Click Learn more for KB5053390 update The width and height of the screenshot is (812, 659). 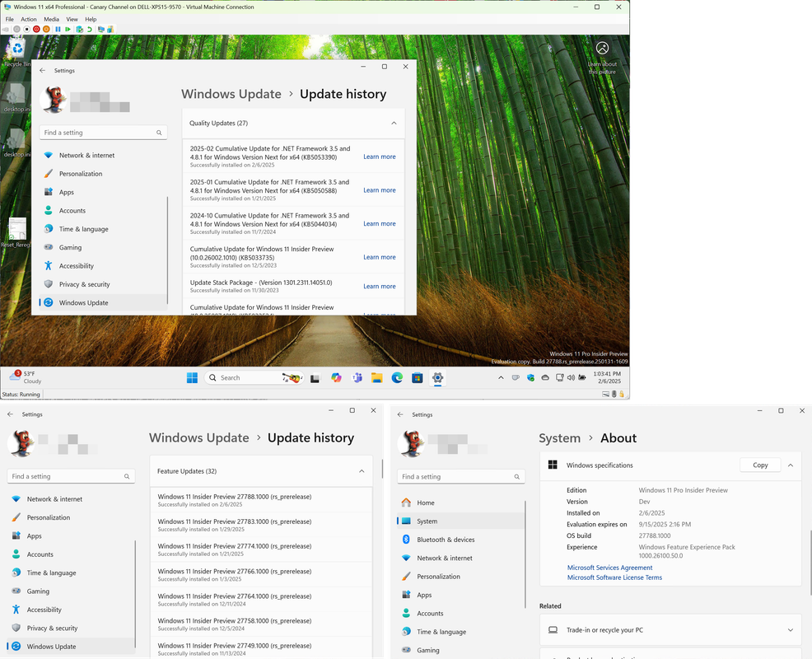(380, 157)
